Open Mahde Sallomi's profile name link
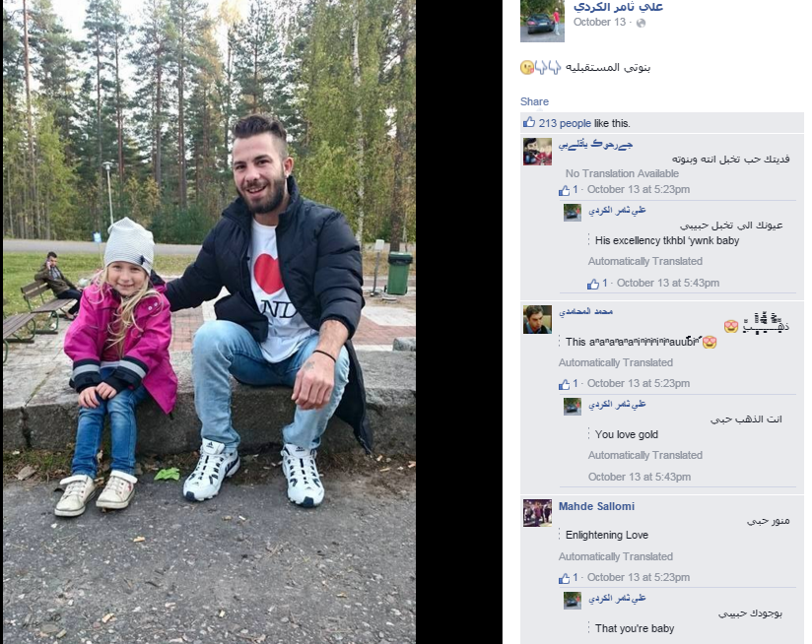The image size is (812, 644). click(596, 506)
